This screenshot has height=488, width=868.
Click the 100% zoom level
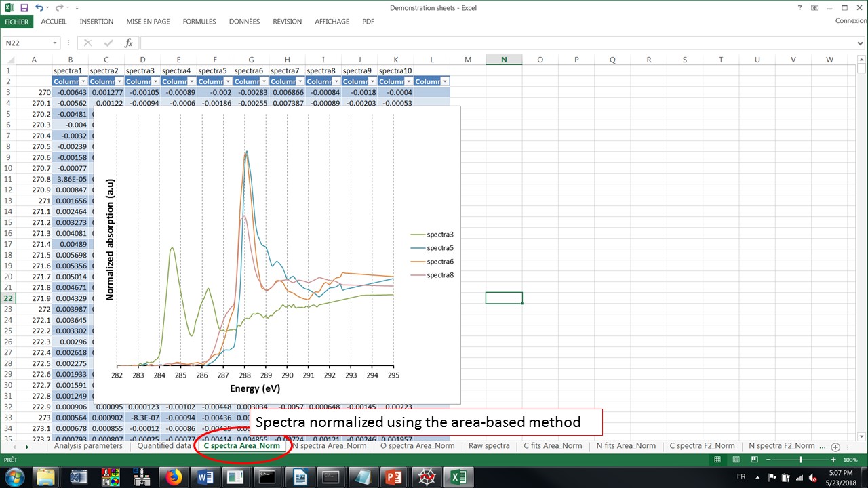click(x=850, y=460)
